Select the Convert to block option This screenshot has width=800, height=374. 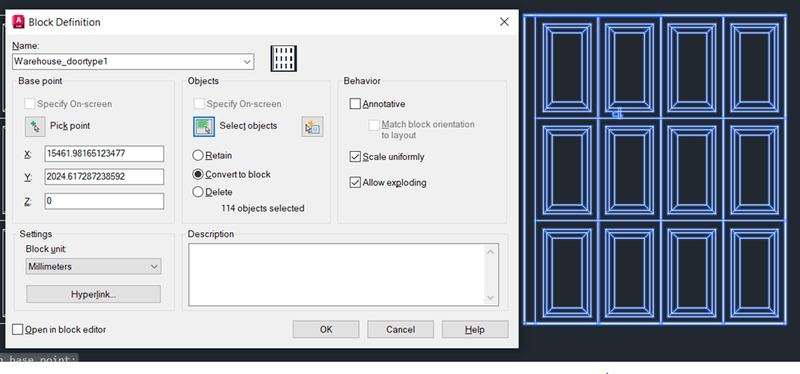click(x=198, y=174)
